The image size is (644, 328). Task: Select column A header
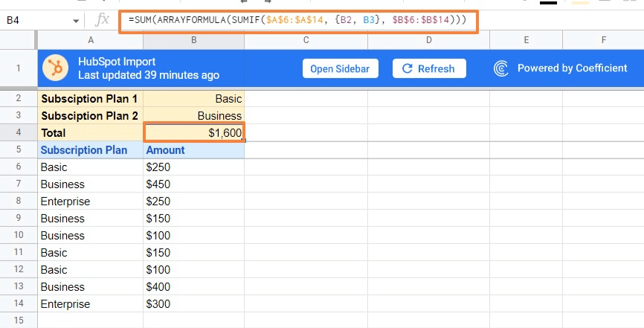[90, 39]
